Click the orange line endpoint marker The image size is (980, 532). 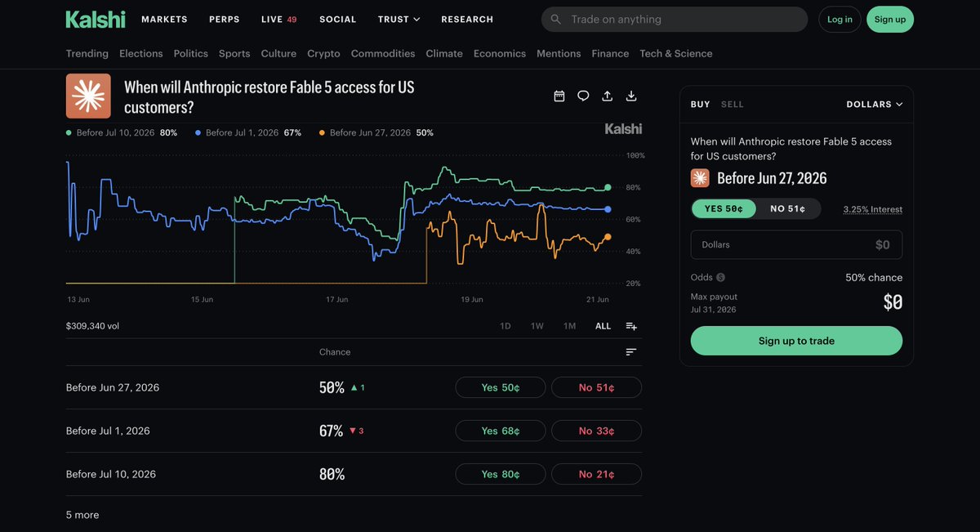608,237
